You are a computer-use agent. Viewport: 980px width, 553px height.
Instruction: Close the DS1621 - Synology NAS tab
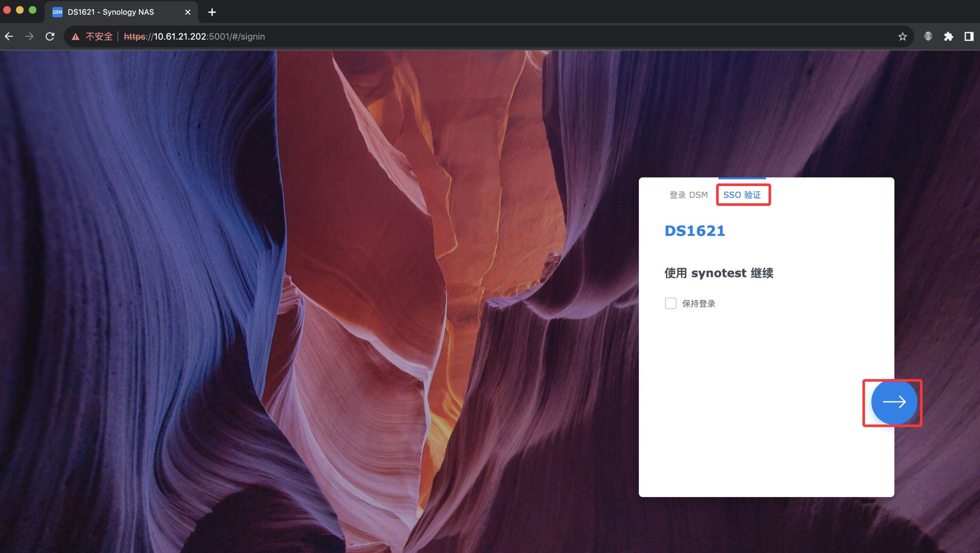[188, 12]
